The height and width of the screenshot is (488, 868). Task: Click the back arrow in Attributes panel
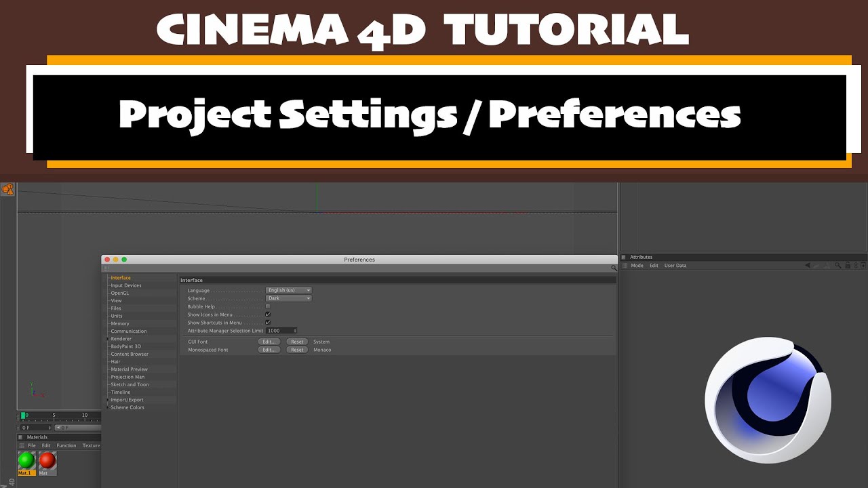[808, 265]
